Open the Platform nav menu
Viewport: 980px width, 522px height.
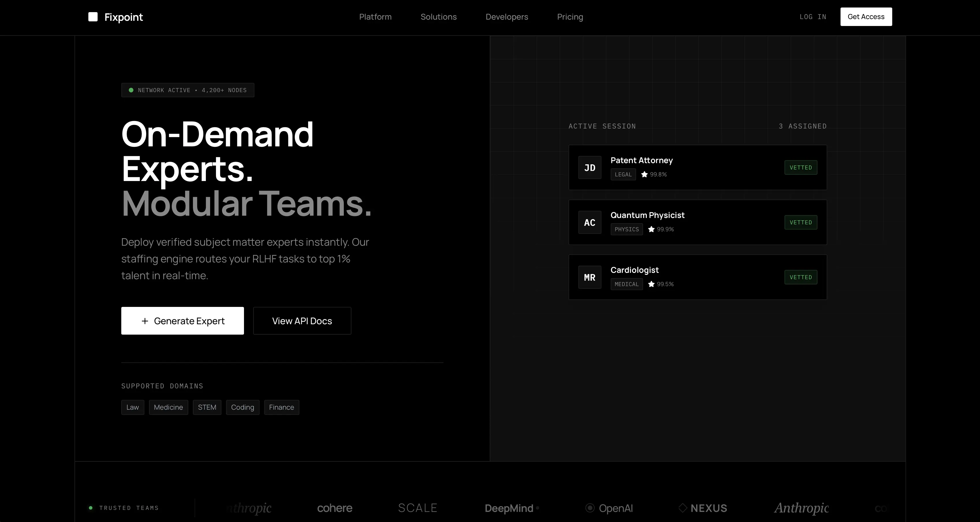(375, 17)
